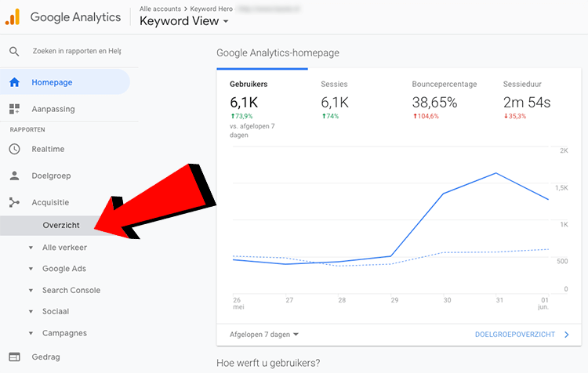The image size is (588, 373).
Task: Click the Hoe werft u gebruikers? heading
Action: [268, 363]
